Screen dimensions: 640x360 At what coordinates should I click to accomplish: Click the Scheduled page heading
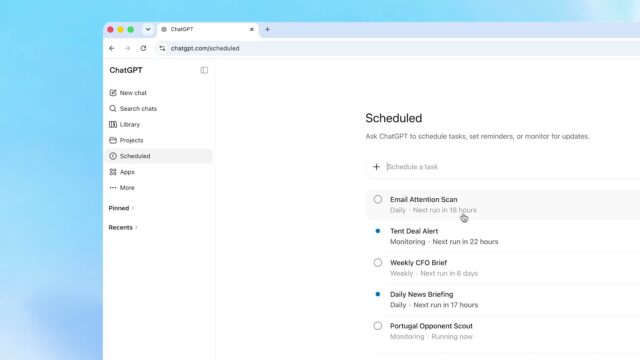click(393, 118)
